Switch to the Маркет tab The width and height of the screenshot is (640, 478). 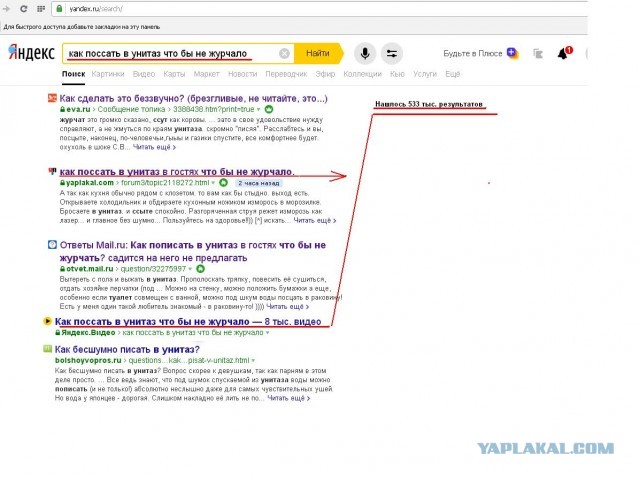(x=206, y=74)
